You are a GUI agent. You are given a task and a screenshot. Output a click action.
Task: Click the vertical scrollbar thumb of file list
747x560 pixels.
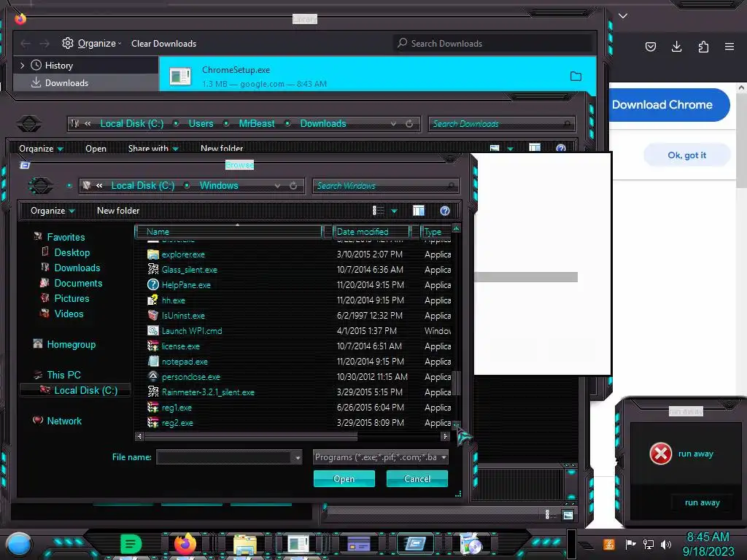pyautogui.click(x=456, y=383)
